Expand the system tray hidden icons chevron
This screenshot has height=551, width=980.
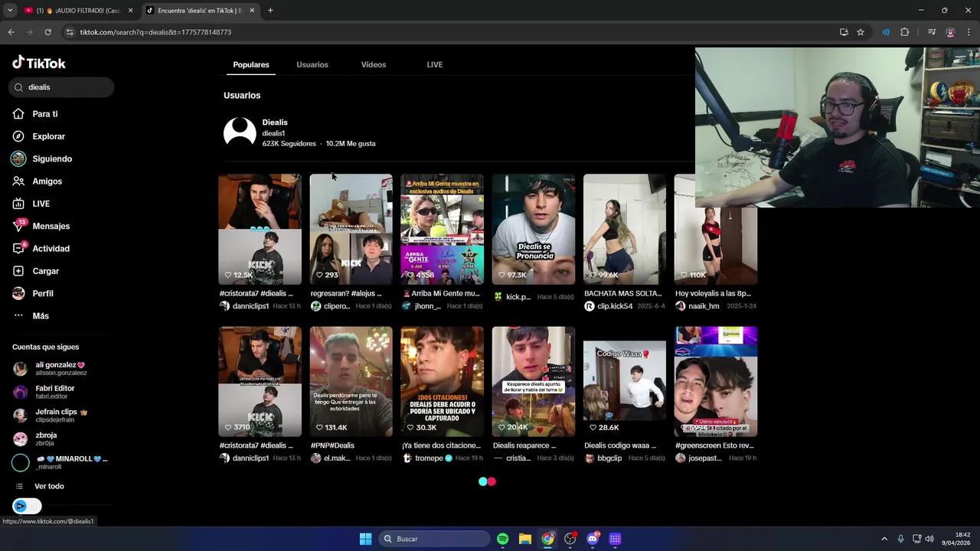tap(884, 539)
